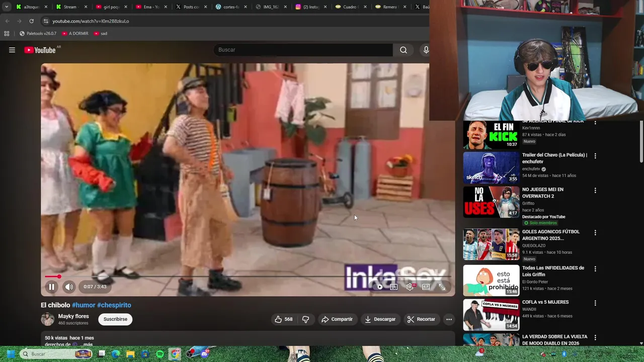Screen dimensions: 644x362
Task: Open Spotify from the taskbar
Action: [160, 354]
